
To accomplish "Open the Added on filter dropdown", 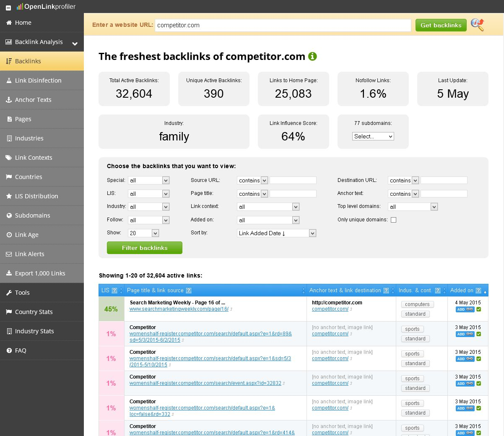I will pos(268,220).
